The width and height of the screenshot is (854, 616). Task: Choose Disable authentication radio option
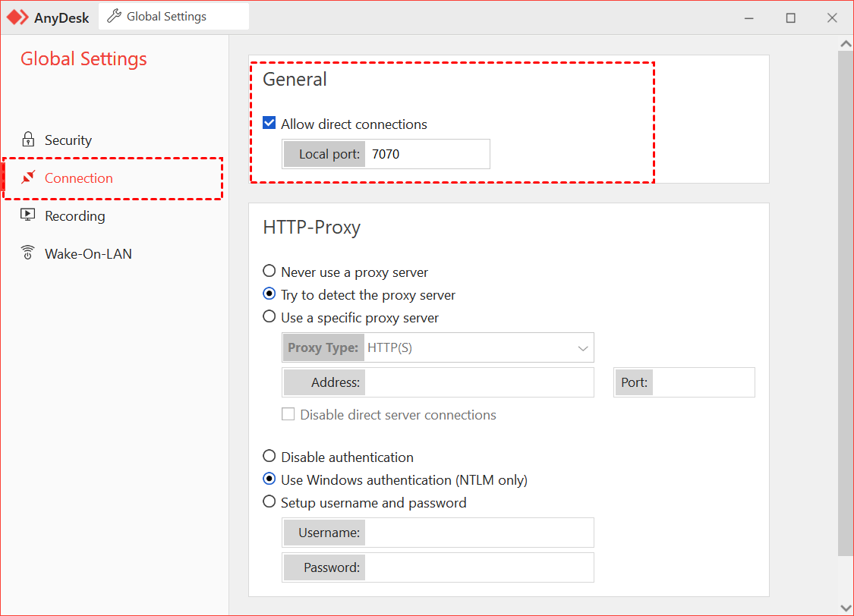[269, 457]
